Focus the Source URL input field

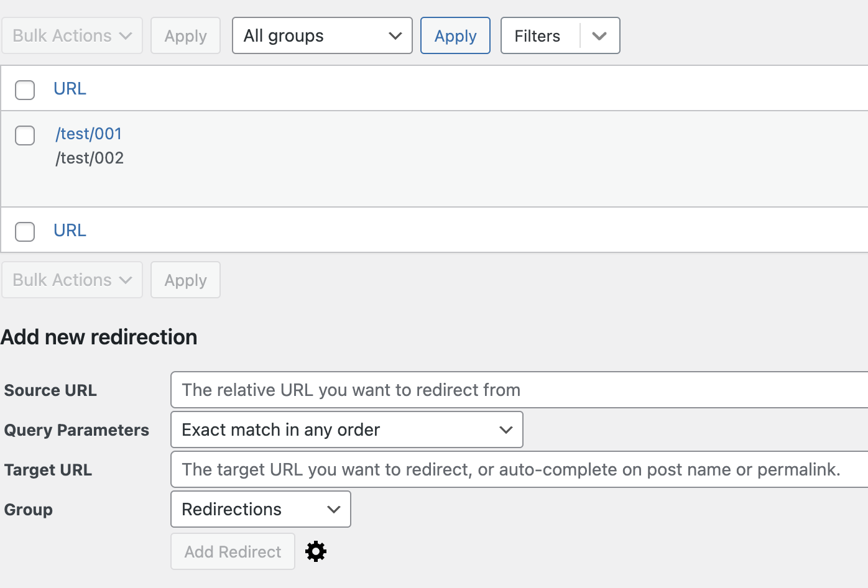[519, 390]
